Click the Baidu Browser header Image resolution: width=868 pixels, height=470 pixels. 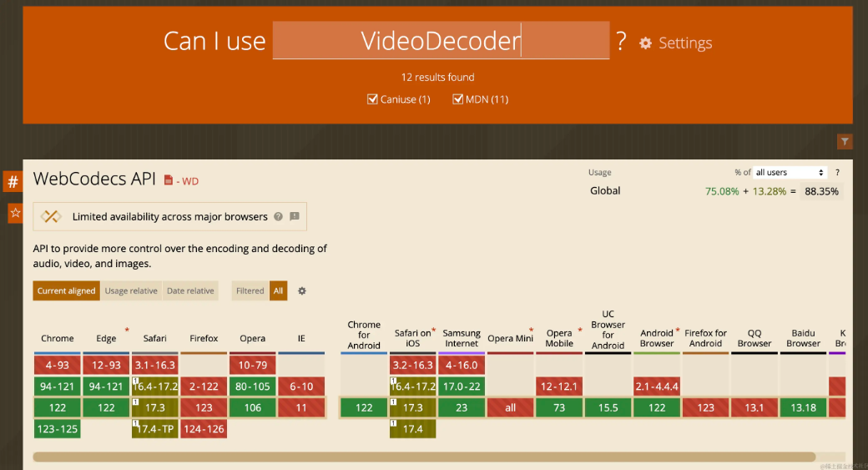[803, 338]
